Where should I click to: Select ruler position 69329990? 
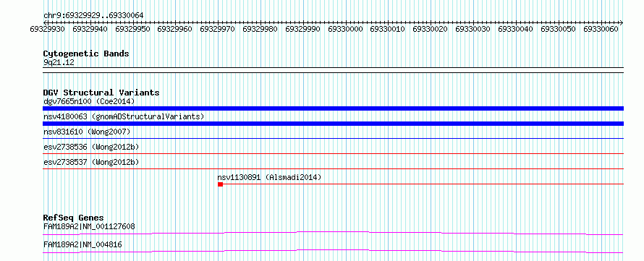pos(302,29)
